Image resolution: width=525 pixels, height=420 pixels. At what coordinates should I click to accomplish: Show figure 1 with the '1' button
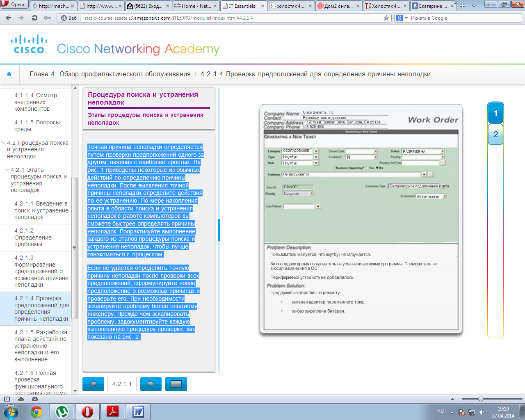(x=495, y=113)
